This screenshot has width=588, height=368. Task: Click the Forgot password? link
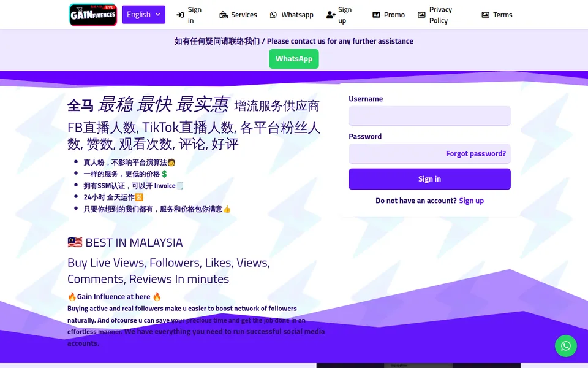click(476, 153)
